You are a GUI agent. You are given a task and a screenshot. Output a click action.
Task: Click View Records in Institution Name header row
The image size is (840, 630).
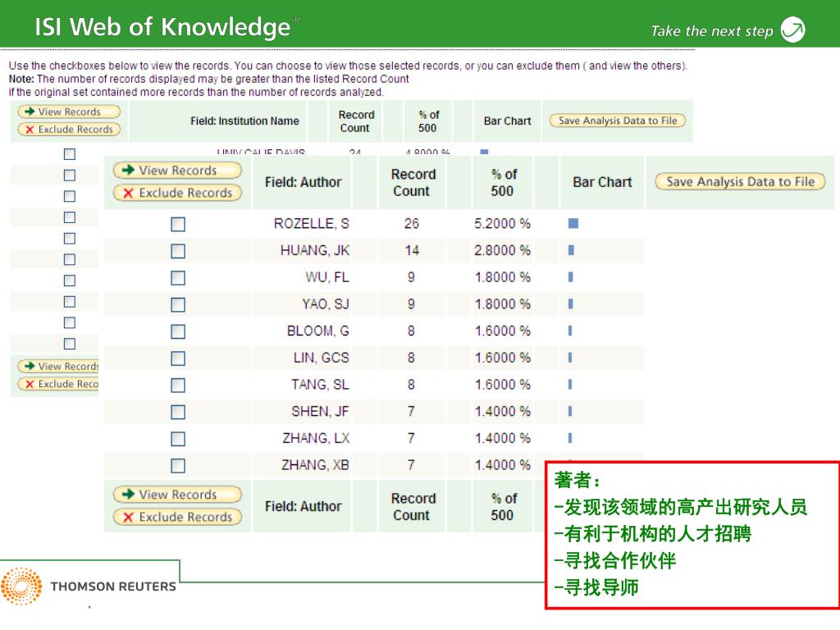tap(69, 112)
